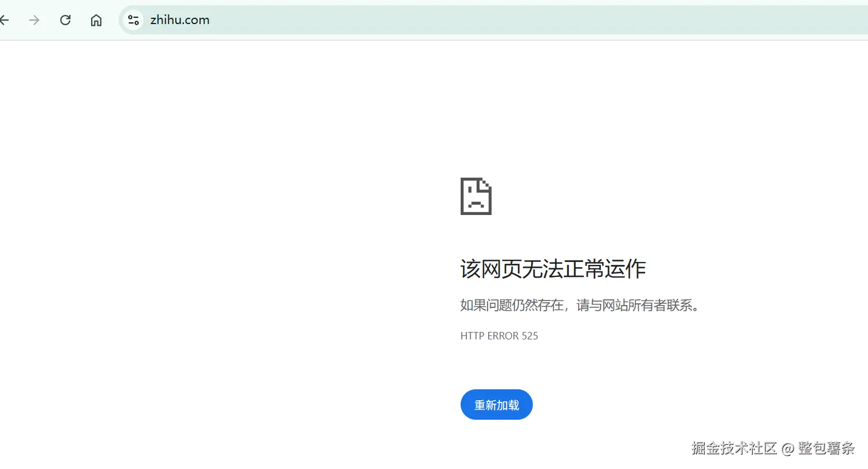The height and width of the screenshot is (469, 868).
Task: Click the forward navigation arrow
Action: click(x=34, y=20)
